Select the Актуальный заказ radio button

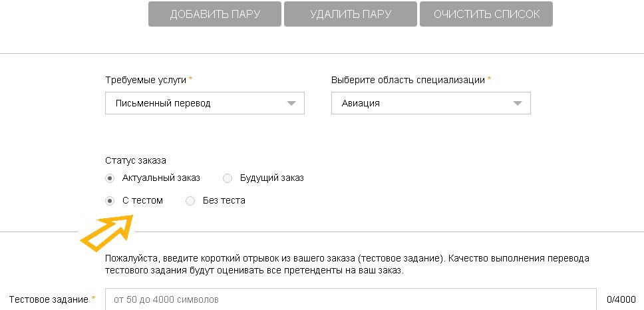click(x=110, y=178)
